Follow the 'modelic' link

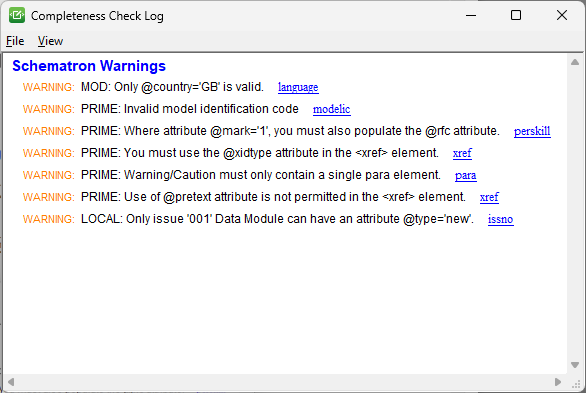pyautogui.click(x=331, y=109)
